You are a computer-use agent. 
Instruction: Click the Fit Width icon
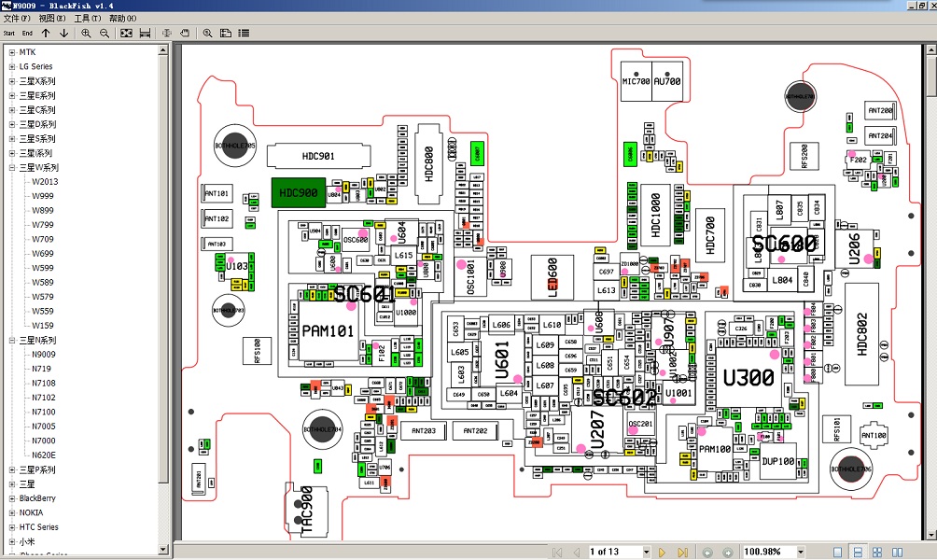pyautogui.click(x=145, y=33)
